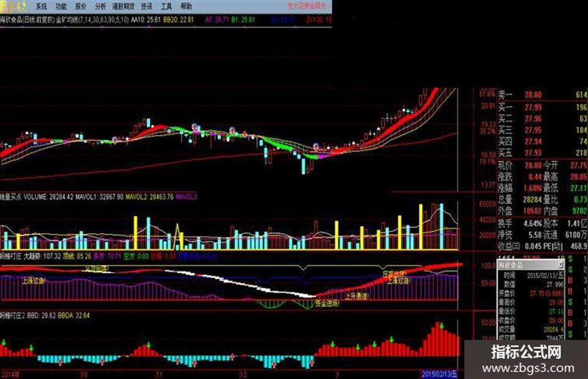This screenshot has height=379, width=588.
Task: Click the 上升通道 label in indicator panel
Action: [357, 296]
